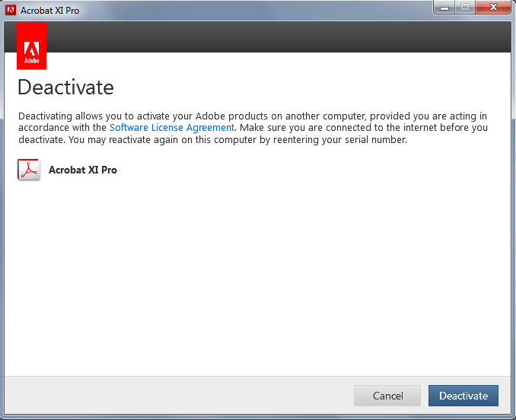Click the small Acrobat icon in title bar
Viewport: 516px width, 420px height.
coord(11,11)
